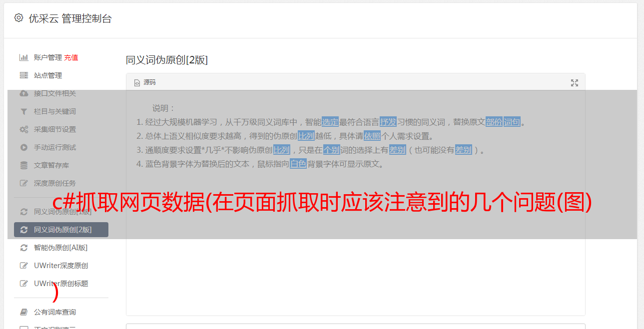This screenshot has width=644, height=329.
Task: Click the cloud upload icon for 接口文件相关
Action: (23, 93)
